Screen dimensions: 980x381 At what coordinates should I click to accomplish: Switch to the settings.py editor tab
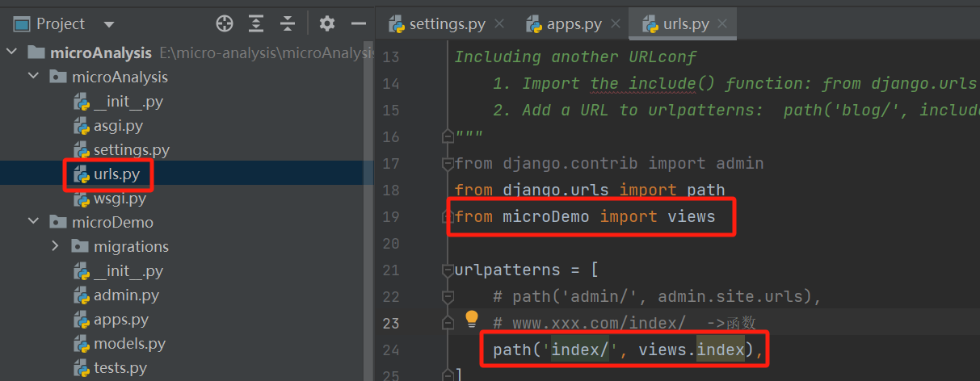[x=447, y=23]
